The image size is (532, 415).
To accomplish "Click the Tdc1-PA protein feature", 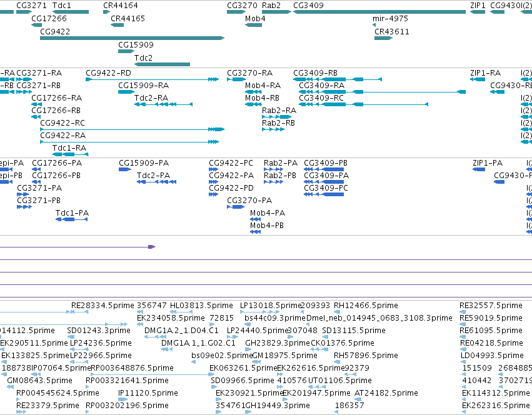I will point(72,219).
